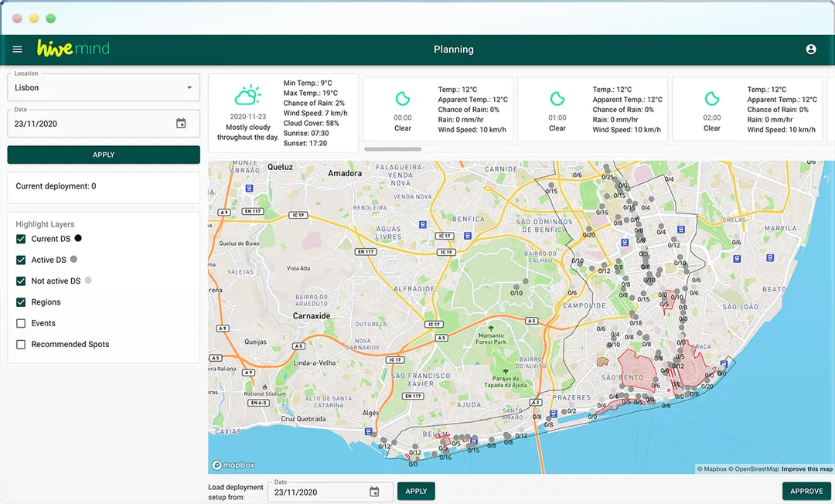
Task: Click the Load deployment date input field
Action: click(x=330, y=492)
